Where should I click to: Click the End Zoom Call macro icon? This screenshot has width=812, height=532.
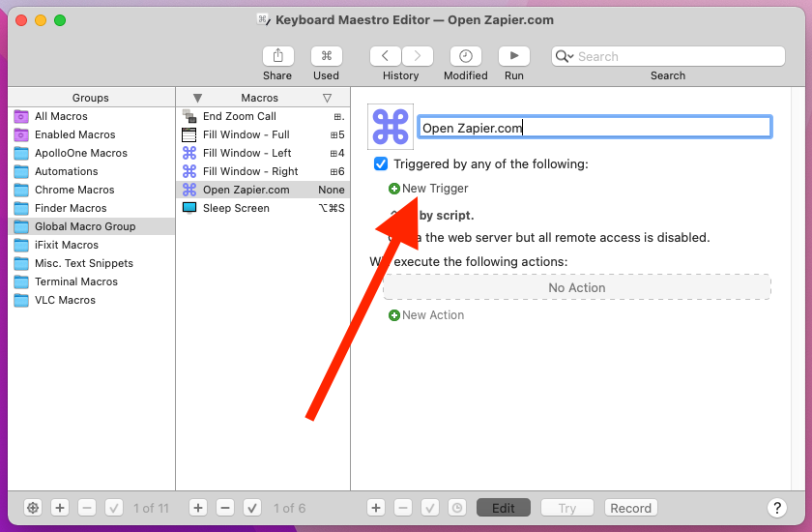[x=189, y=116]
